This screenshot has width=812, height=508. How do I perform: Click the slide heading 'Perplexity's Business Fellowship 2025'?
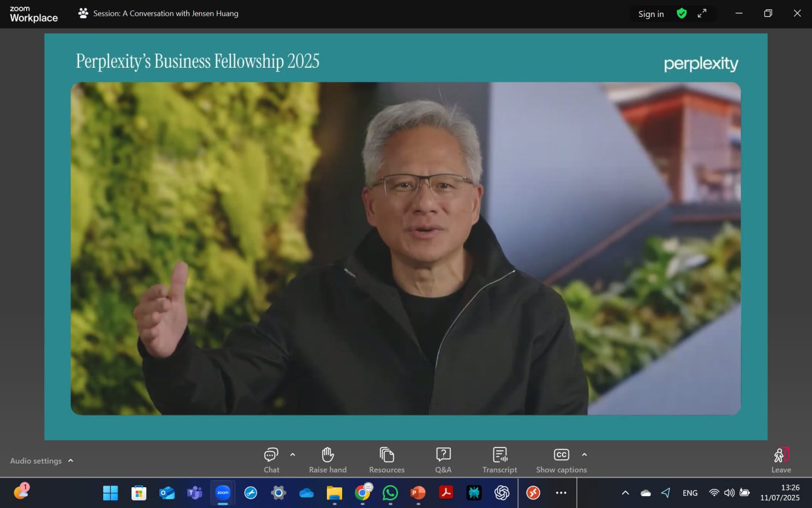198,61
